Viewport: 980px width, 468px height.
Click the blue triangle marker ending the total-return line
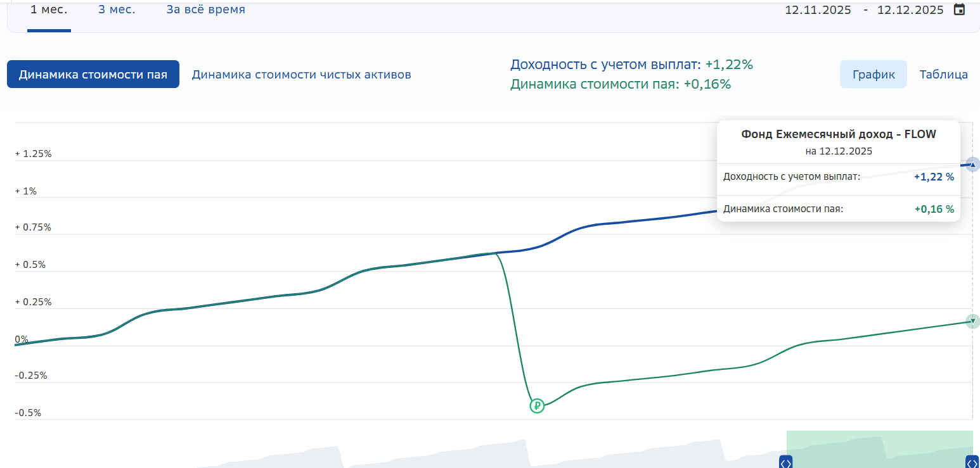tap(972, 165)
